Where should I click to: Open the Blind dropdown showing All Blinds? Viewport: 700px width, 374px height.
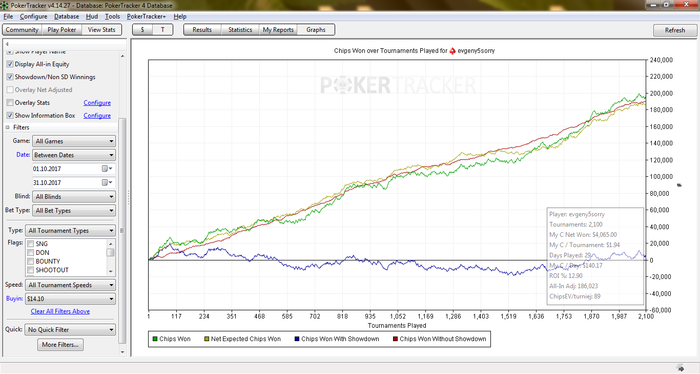click(x=74, y=196)
